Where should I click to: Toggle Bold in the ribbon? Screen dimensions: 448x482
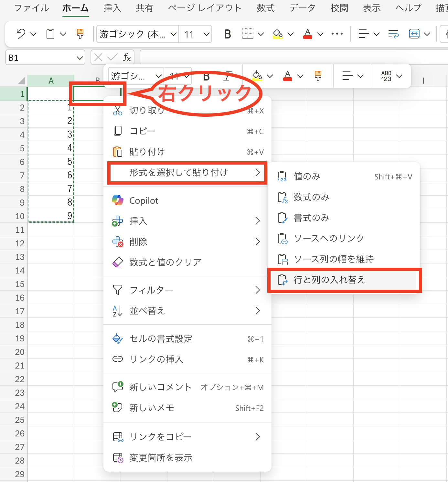click(228, 34)
